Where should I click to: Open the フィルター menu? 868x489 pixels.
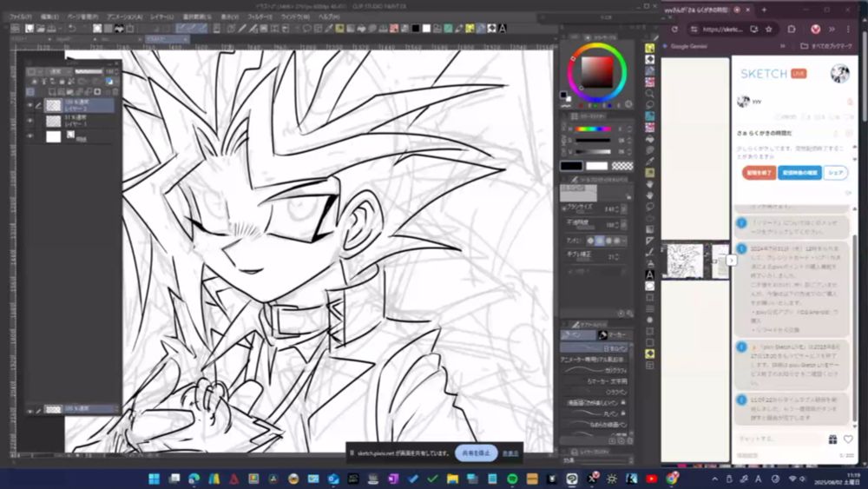pos(260,17)
